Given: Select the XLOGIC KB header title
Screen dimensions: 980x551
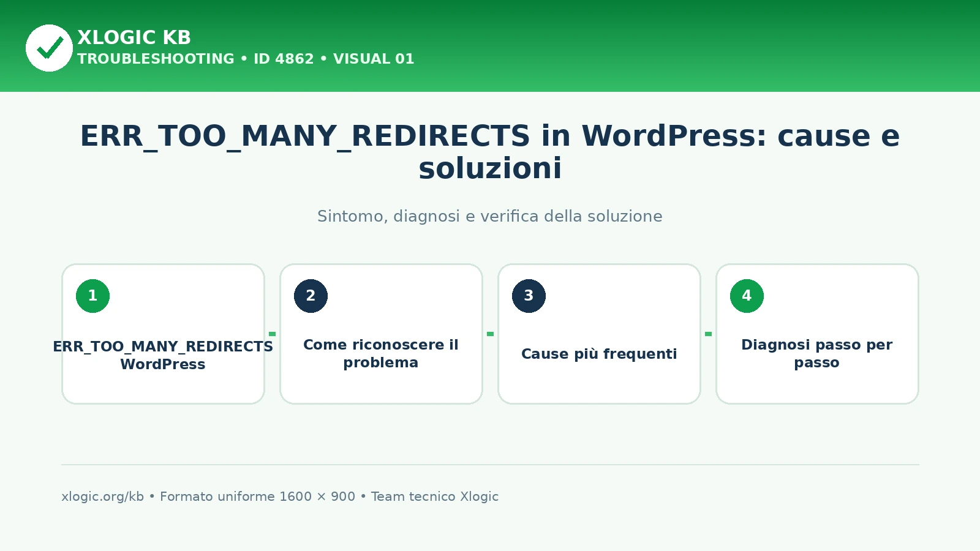Looking at the screenshot, I should coord(134,37).
